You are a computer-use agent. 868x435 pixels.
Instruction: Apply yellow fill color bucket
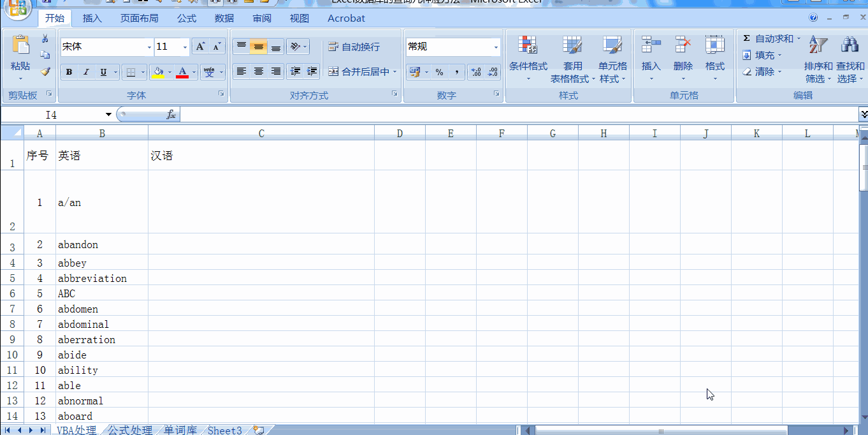click(x=158, y=72)
